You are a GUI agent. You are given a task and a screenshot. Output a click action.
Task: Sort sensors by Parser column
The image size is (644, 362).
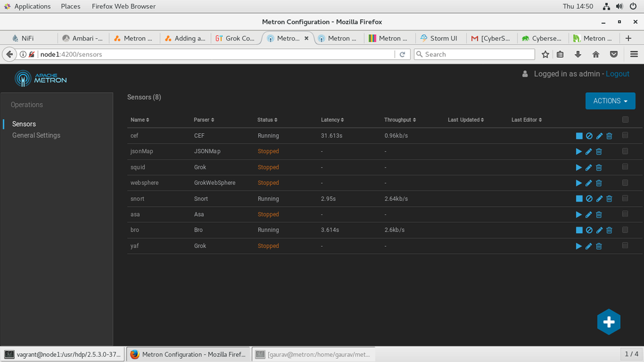204,120
